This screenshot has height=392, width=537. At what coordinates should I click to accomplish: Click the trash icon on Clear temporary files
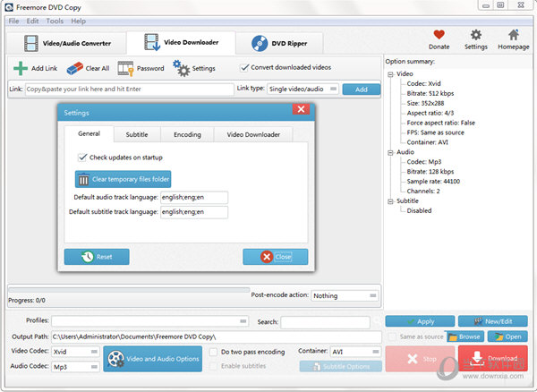pyautogui.click(x=83, y=180)
